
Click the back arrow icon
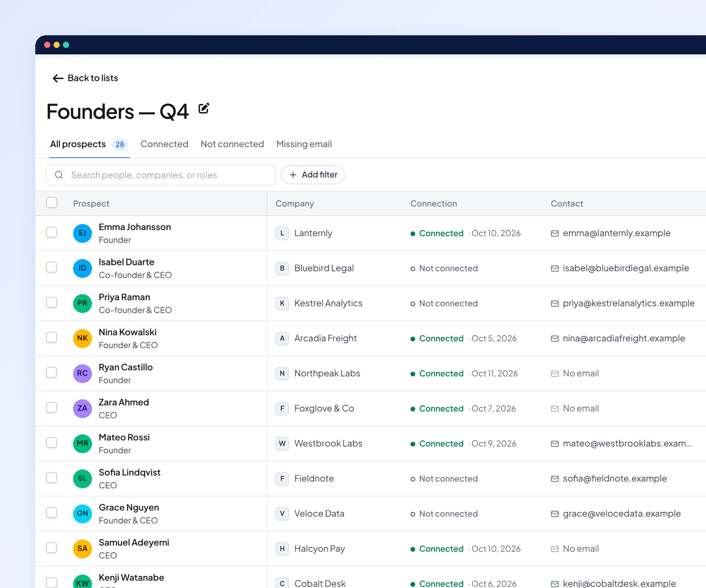(x=58, y=78)
